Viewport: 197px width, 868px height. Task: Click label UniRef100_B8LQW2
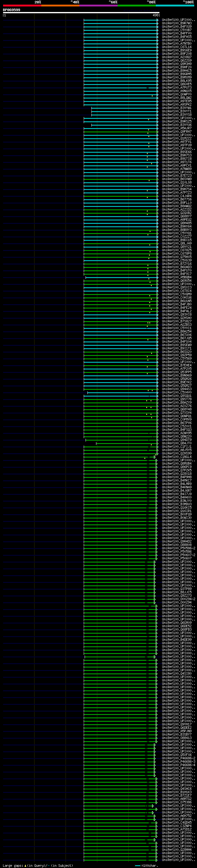point(177,98)
